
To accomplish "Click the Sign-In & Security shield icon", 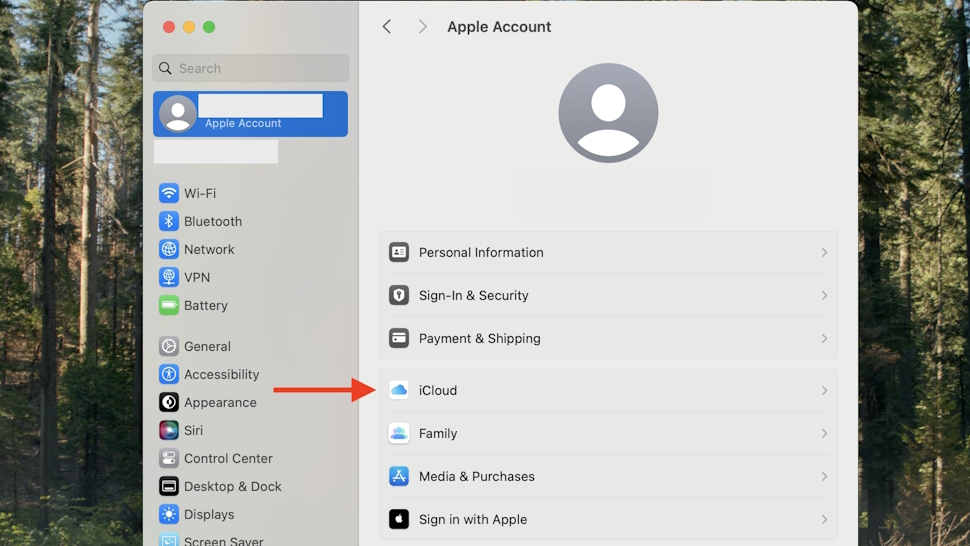I will 398,295.
